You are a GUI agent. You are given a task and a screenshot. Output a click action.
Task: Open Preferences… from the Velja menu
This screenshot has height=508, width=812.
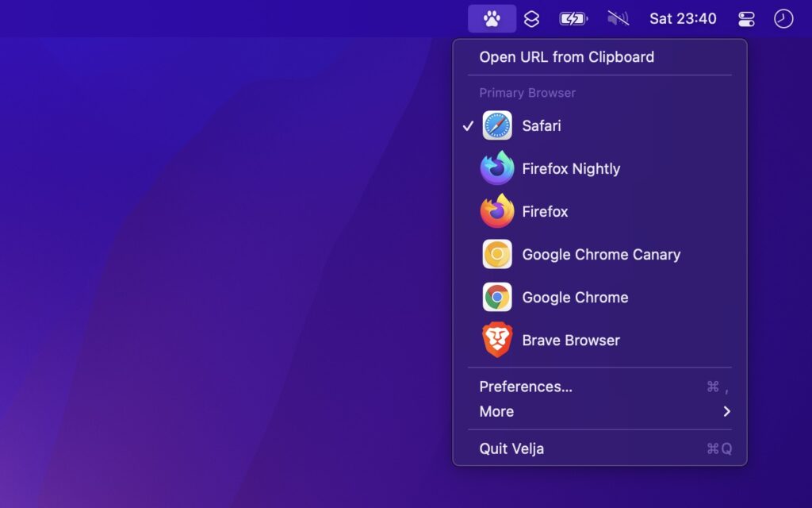[x=599, y=387]
